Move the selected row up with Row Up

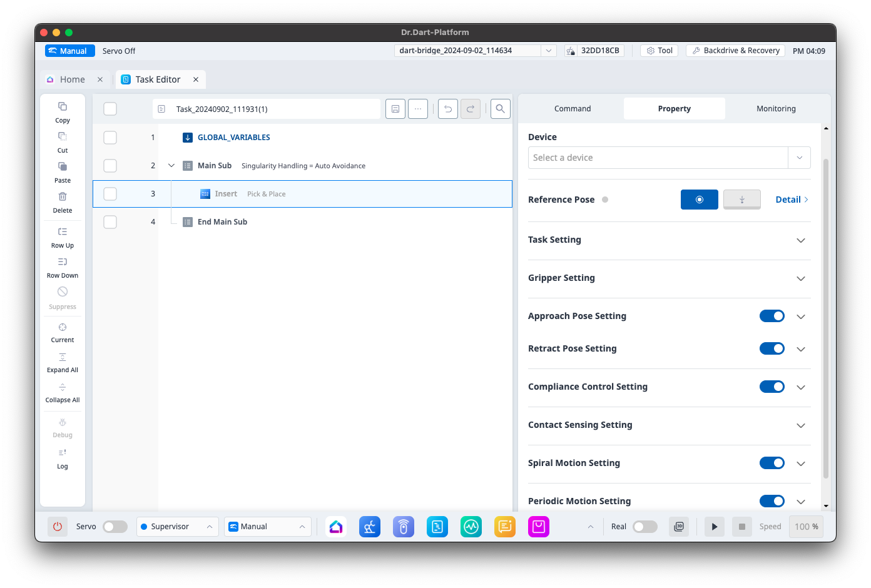[63, 232]
